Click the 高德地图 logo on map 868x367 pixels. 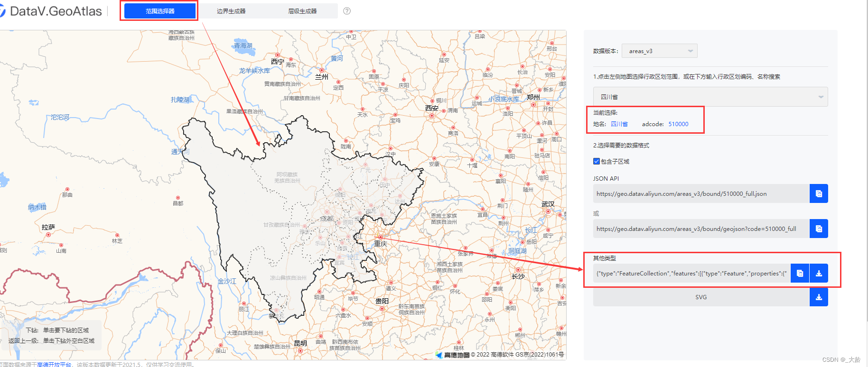pyautogui.click(x=452, y=355)
